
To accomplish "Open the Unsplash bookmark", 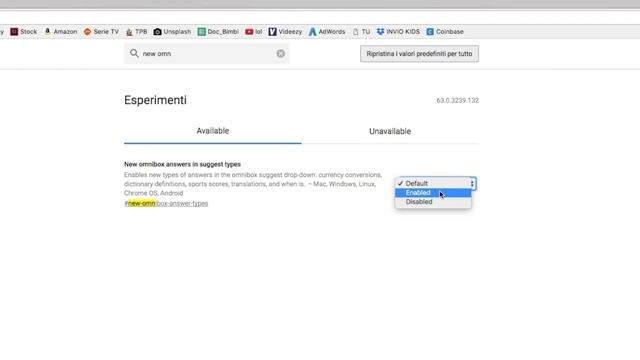I will tap(172, 31).
